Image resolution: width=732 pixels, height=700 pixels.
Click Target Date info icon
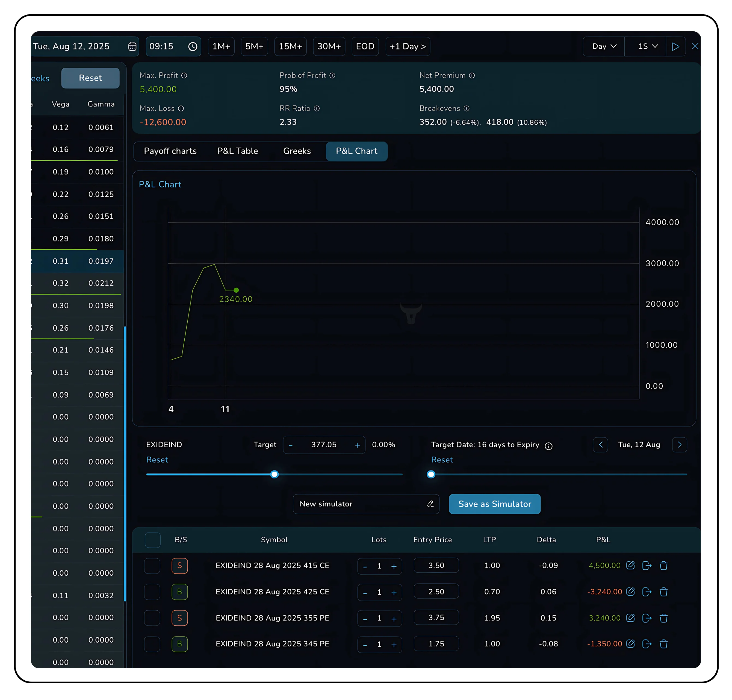(548, 446)
